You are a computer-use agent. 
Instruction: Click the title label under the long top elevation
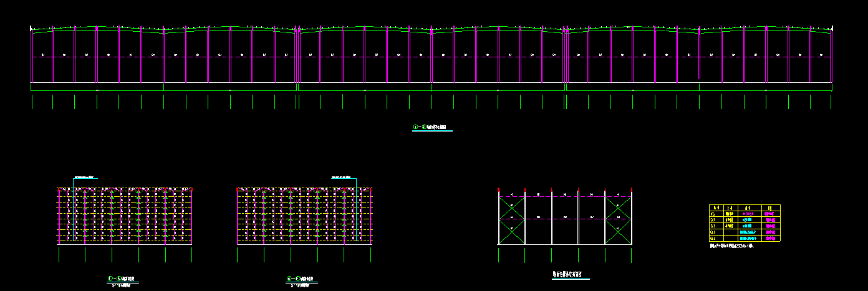(x=433, y=128)
